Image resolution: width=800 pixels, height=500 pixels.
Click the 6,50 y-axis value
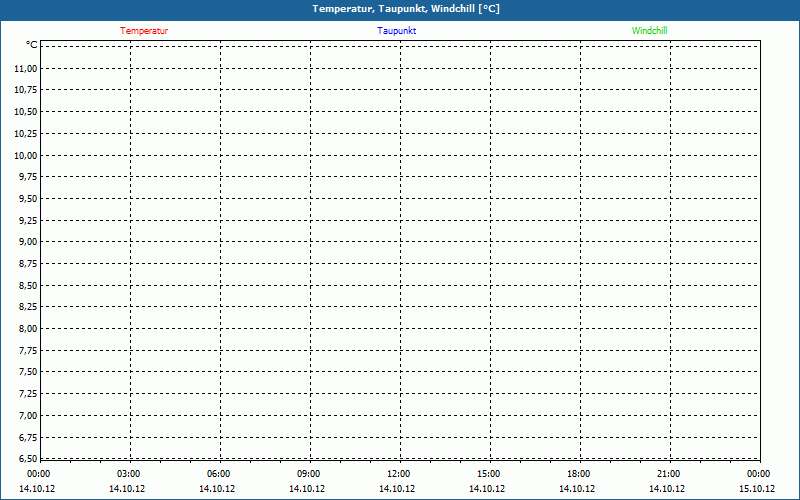pyautogui.click(x=28, y=459)
